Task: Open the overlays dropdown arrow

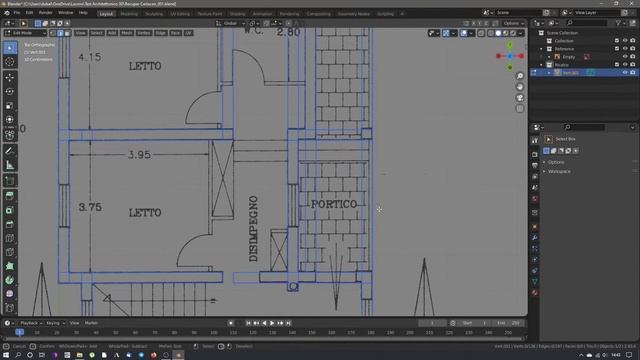Action: pyautogui.click(x=471, y=33)
